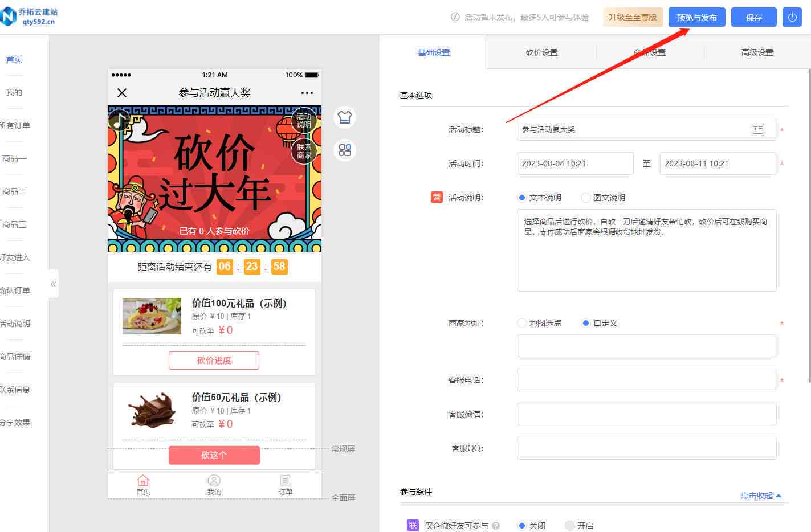
Task: Select 分享效果 in left sidebar
Action: (x=15, y=423)
